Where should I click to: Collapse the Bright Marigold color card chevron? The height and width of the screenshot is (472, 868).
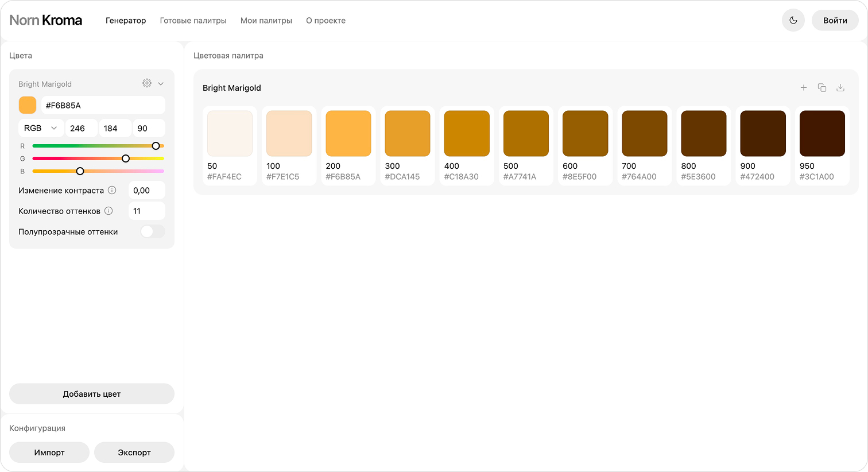point(161,84)
